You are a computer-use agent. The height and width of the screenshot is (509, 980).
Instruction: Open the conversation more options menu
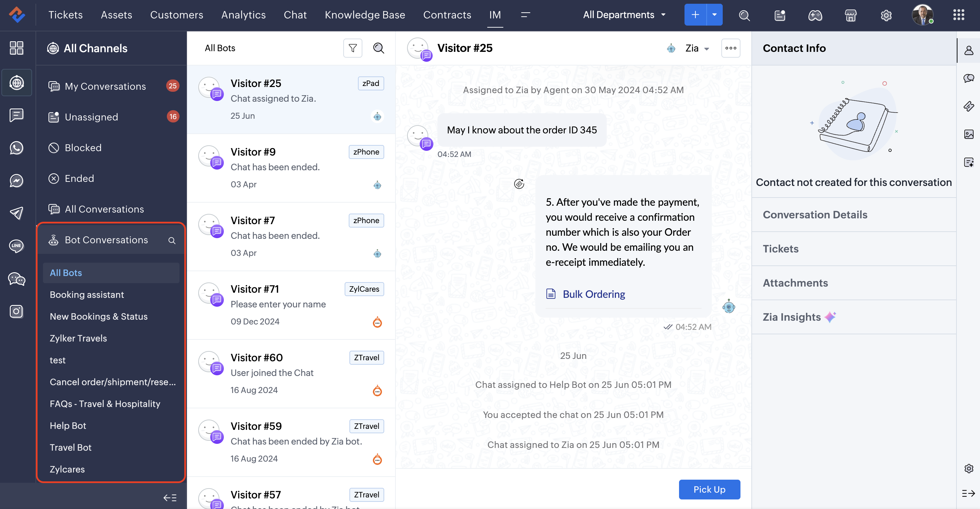click(731, 48)
